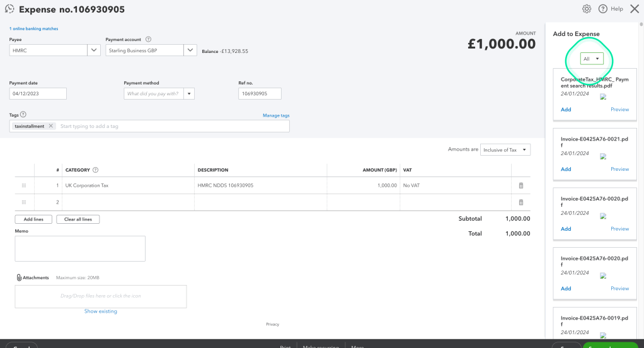644x348 pixels.
Task: Click the Add lines button
Action: (x=33, y=219)
